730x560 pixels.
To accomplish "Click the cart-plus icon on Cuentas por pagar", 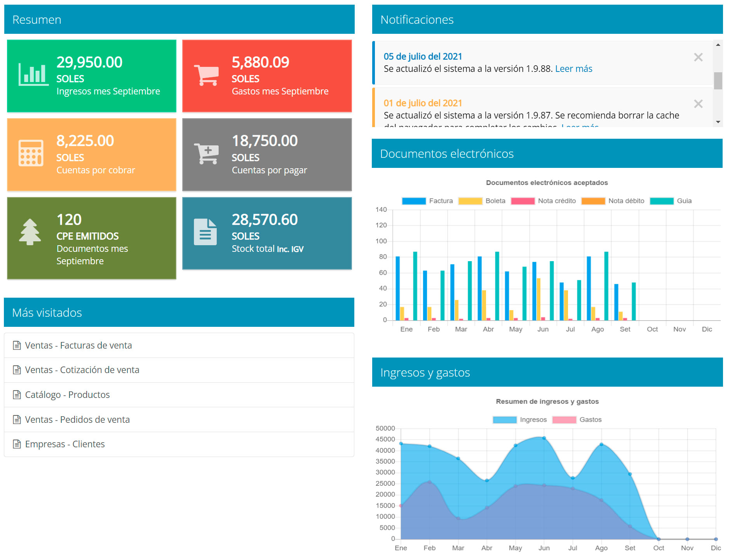I will (206, 154).
